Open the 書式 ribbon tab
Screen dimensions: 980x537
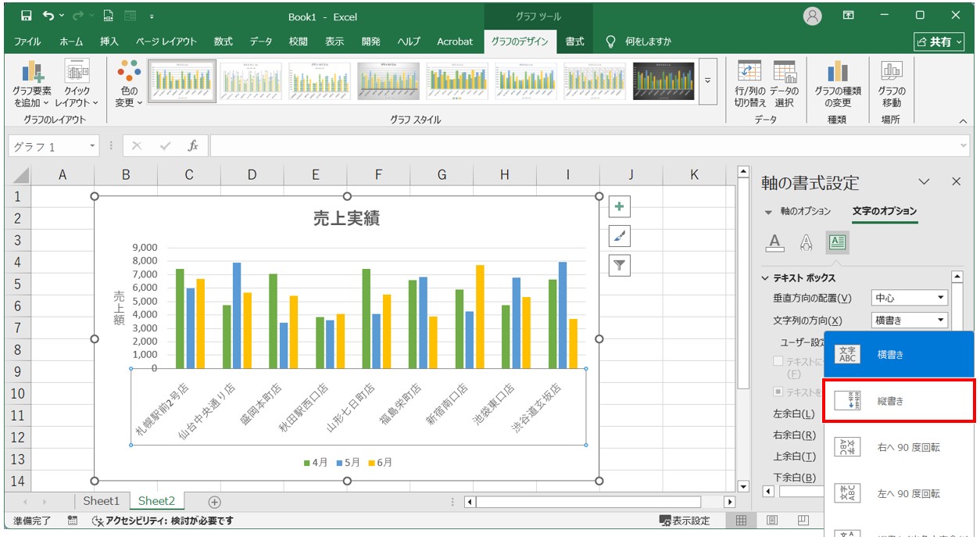pyautogui.click(x=575, y=41)
